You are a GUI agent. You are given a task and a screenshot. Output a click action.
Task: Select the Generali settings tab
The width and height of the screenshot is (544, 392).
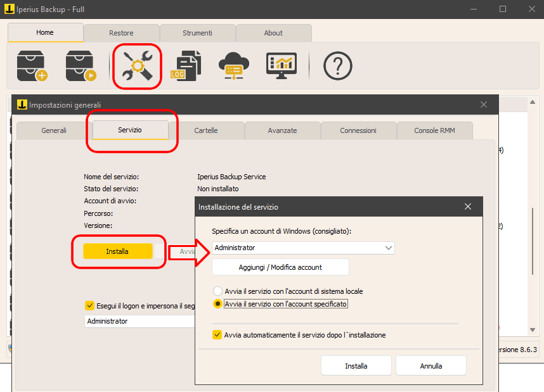click(54, 130)
